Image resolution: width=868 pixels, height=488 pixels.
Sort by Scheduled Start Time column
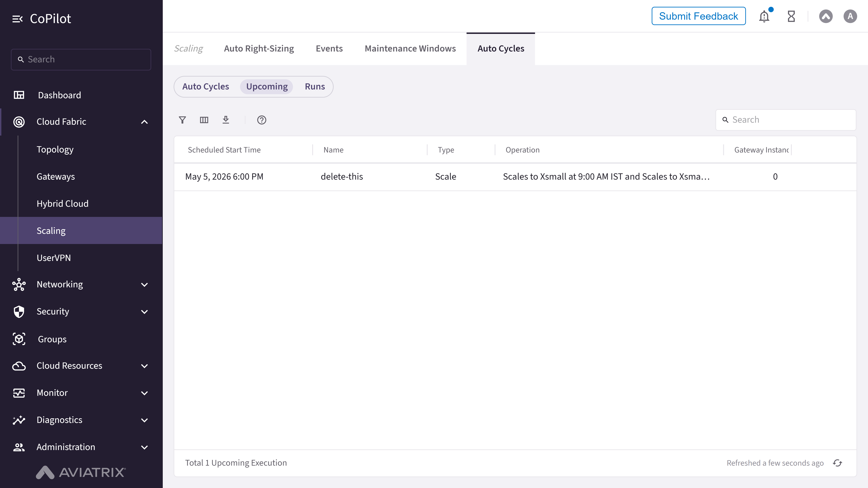(x=224, y=150)
